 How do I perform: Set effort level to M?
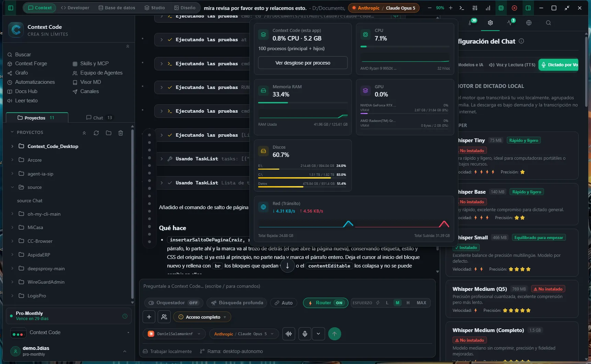pos(398,303)
